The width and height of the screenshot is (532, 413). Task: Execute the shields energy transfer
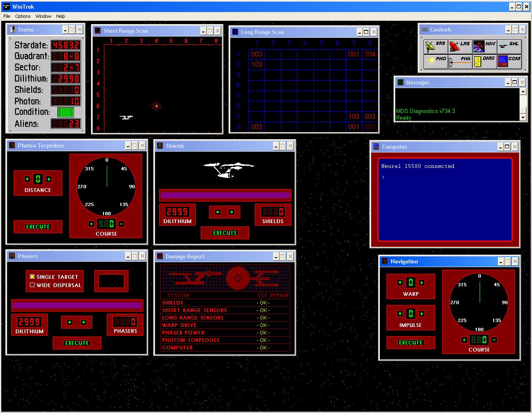225,233
